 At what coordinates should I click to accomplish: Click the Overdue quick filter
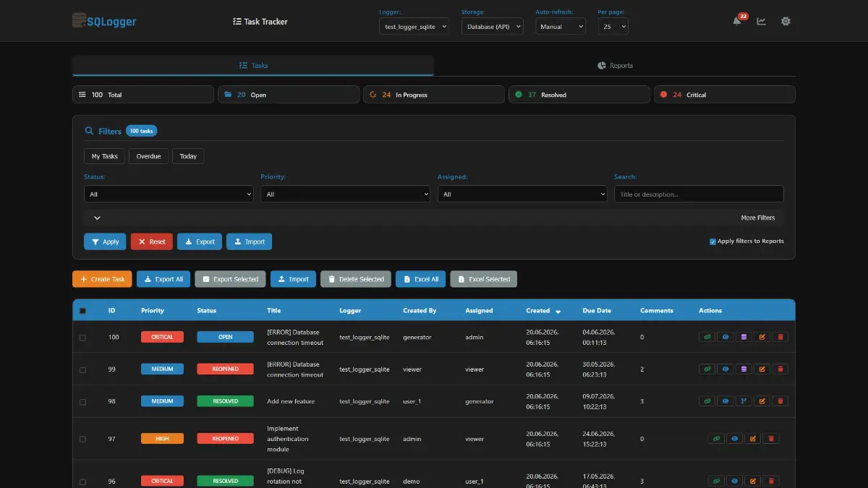coord(149,156)
